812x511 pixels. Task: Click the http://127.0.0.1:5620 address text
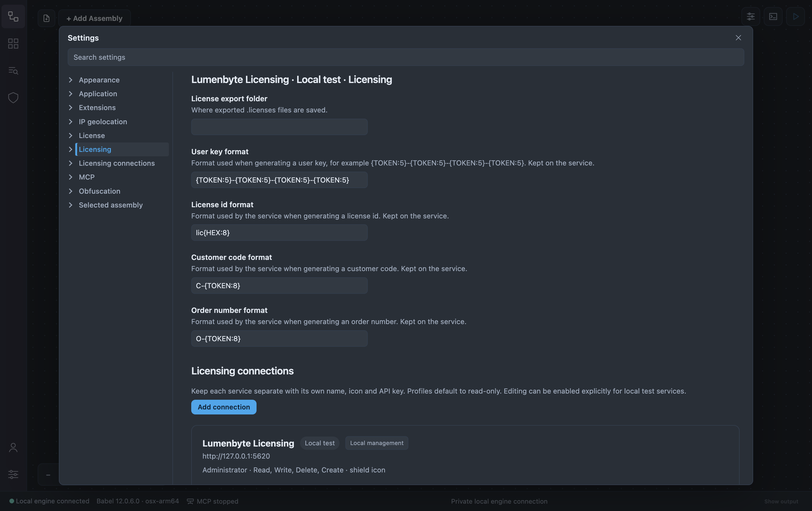[x=236, y=456]
